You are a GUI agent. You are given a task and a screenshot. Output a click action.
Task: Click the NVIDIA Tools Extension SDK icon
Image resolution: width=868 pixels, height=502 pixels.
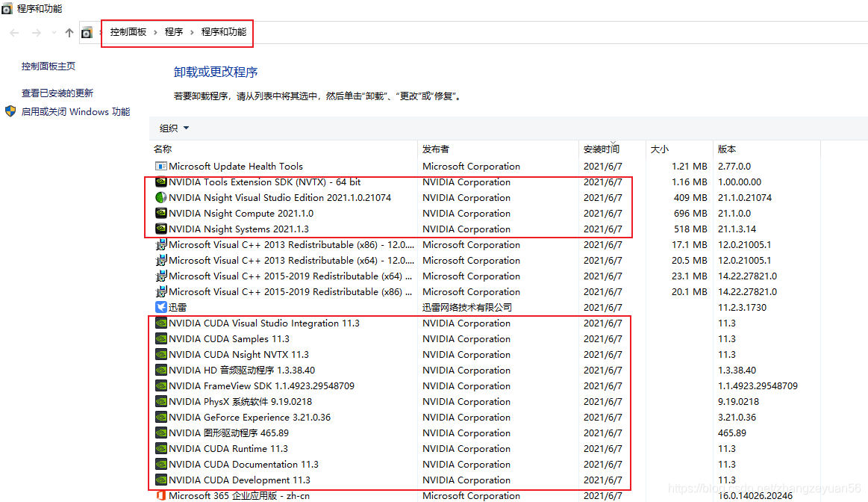tap(161, 182)
